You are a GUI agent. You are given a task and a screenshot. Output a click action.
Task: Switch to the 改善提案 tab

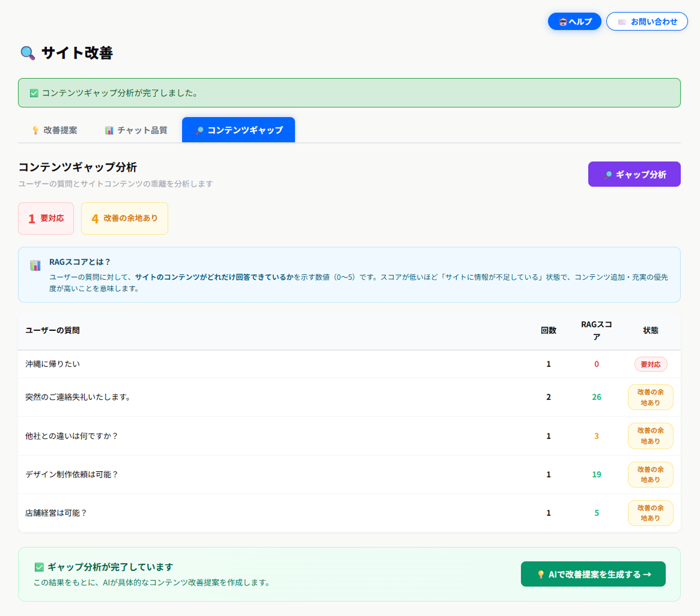[x=55, y=130]
